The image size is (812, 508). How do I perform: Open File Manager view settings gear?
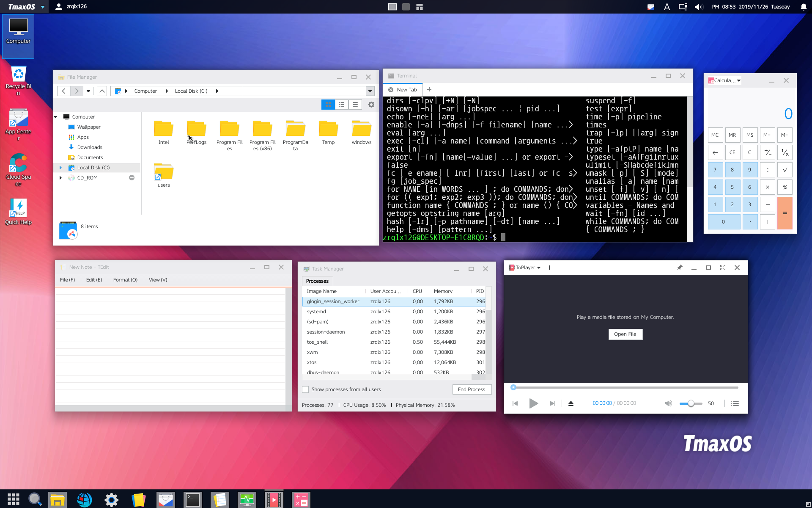coord(371,105)
